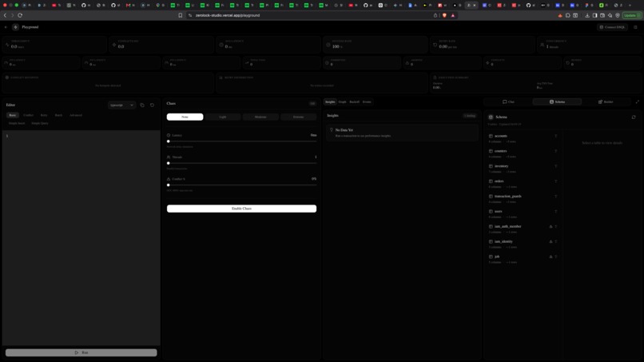Click the bookmark icon in the address bar

click(x=181, y=15)
